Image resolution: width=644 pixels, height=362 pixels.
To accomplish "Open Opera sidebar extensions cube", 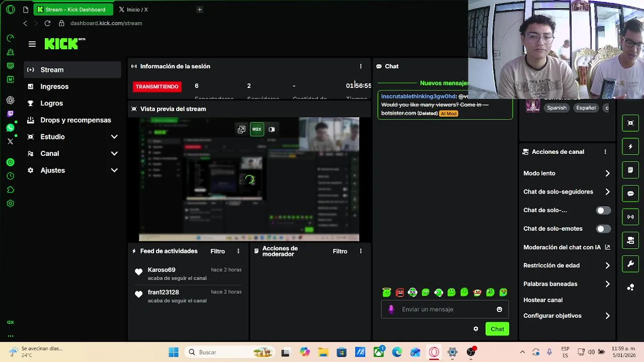I will (x=11, y=190).
